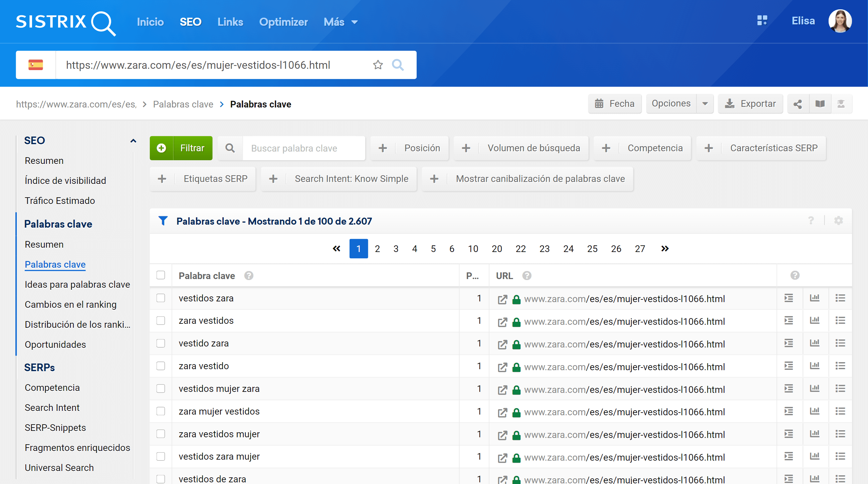Click the Buscar palabra clave field
This screenshot has width=868, height=484.
click(x=303, y=148)
